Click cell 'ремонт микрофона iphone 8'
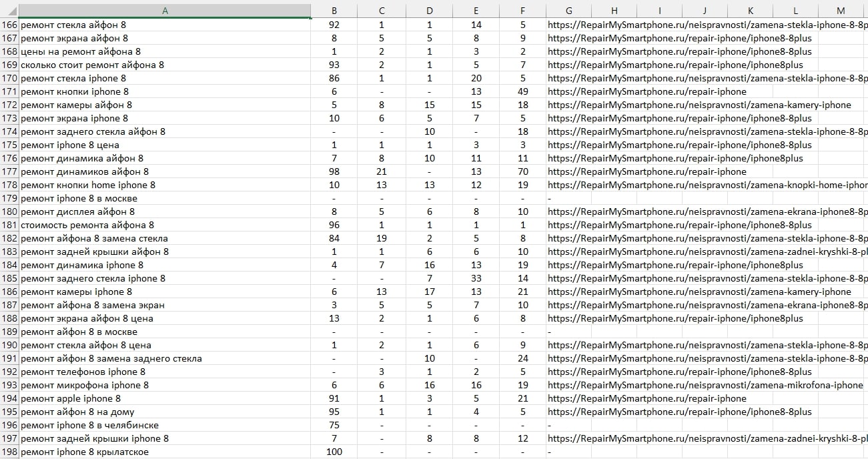868x459 pixels. (165, 385)
